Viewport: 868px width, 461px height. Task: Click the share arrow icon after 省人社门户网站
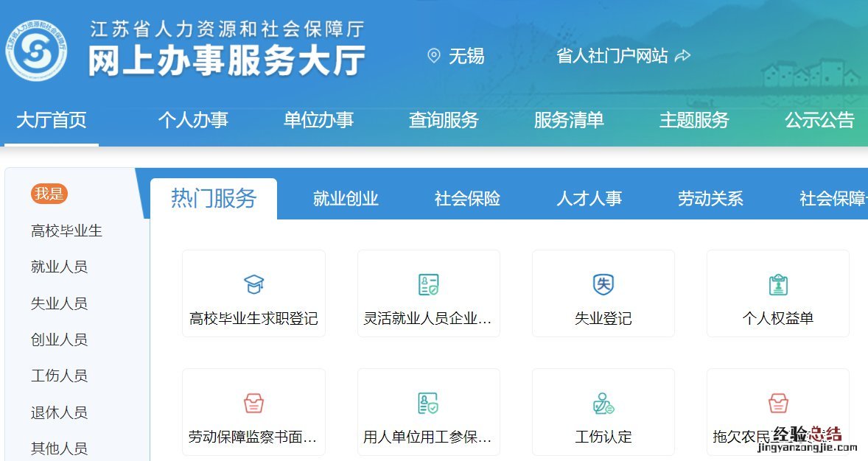pos(682,56)
